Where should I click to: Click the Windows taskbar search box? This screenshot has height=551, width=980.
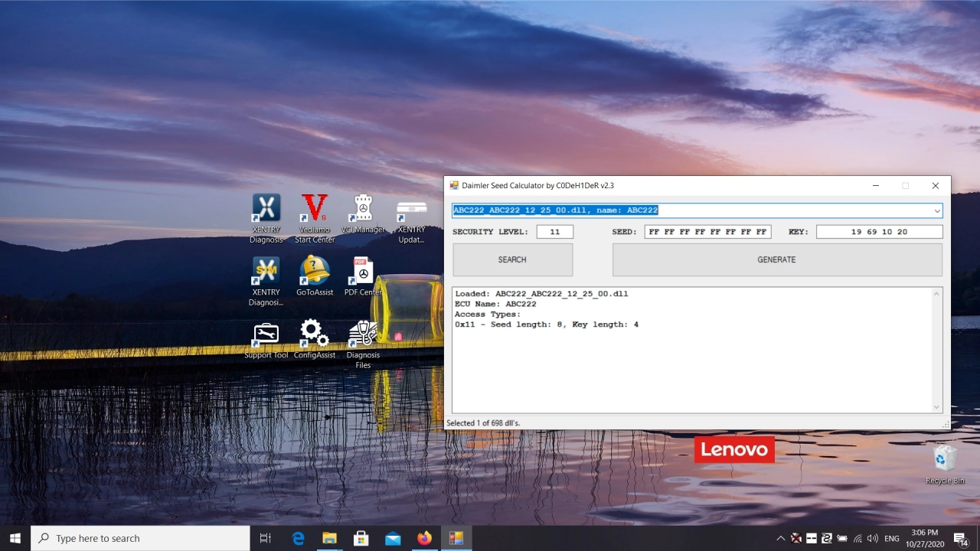(x=140, y=538)
